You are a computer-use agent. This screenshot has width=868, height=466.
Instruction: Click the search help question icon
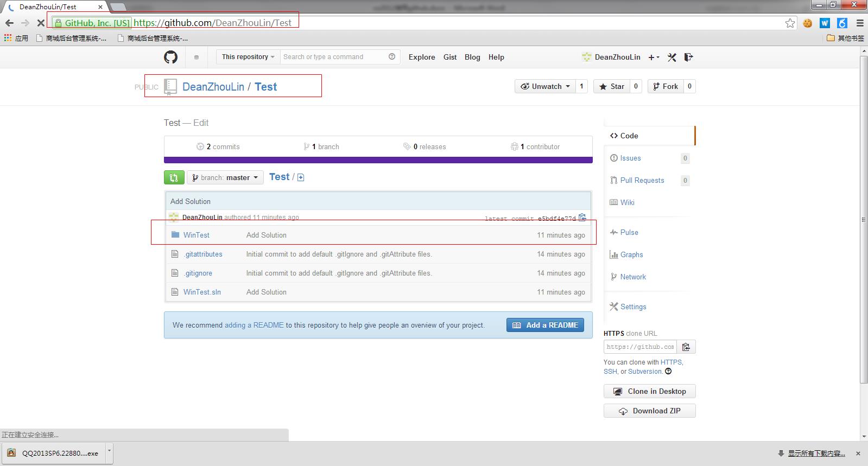392,56
